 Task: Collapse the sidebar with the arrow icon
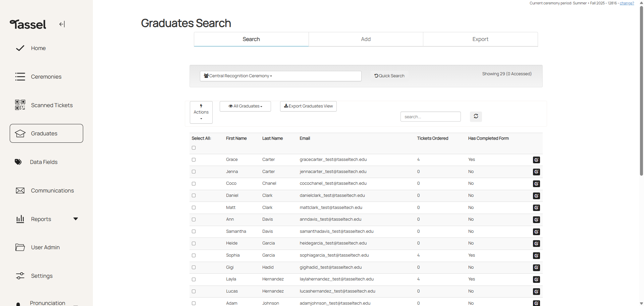point(62,24)
